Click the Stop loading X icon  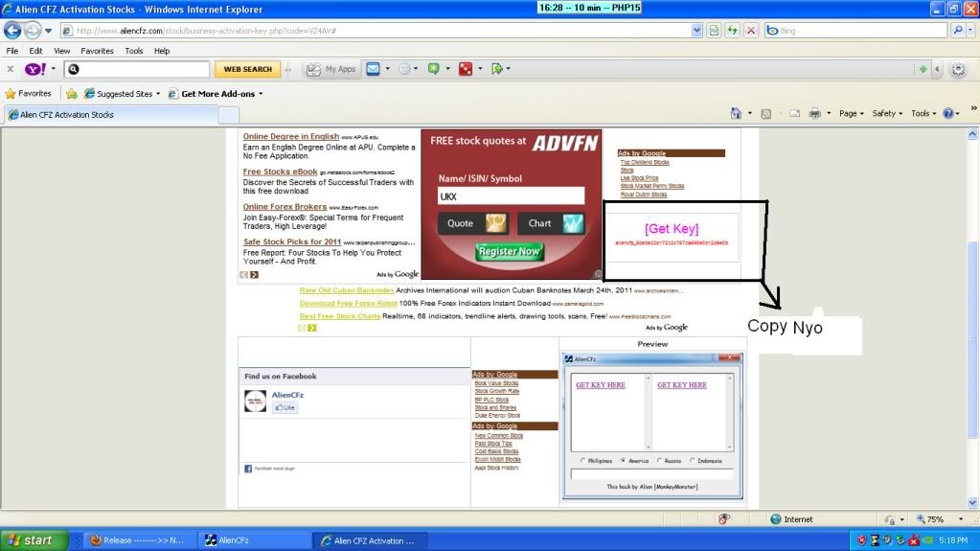751,31
